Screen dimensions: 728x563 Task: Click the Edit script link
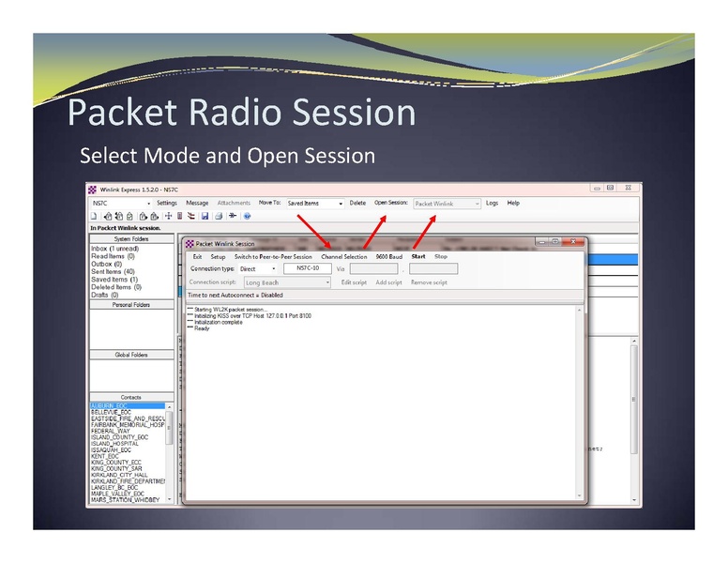[354, 282]
